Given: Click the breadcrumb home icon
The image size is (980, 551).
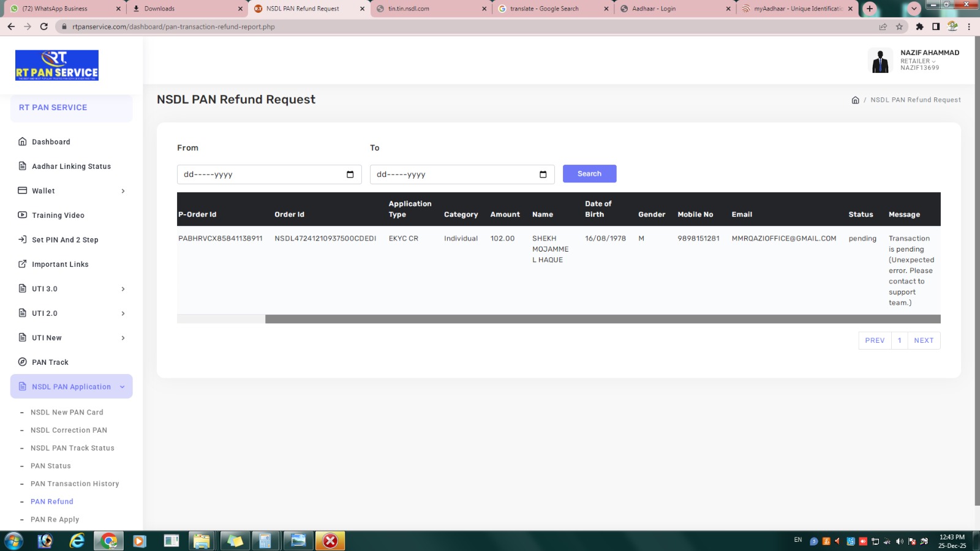Looking at the screenshot, I should tap(855, 100).
